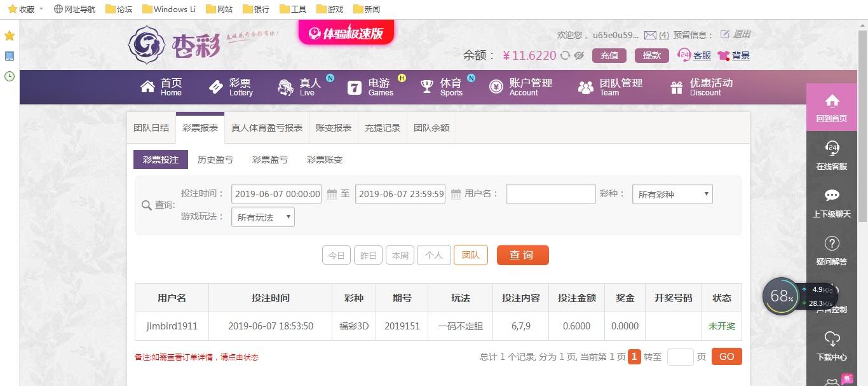Open 24h 客服 customer service
The image size is (868, 386).
695,55
